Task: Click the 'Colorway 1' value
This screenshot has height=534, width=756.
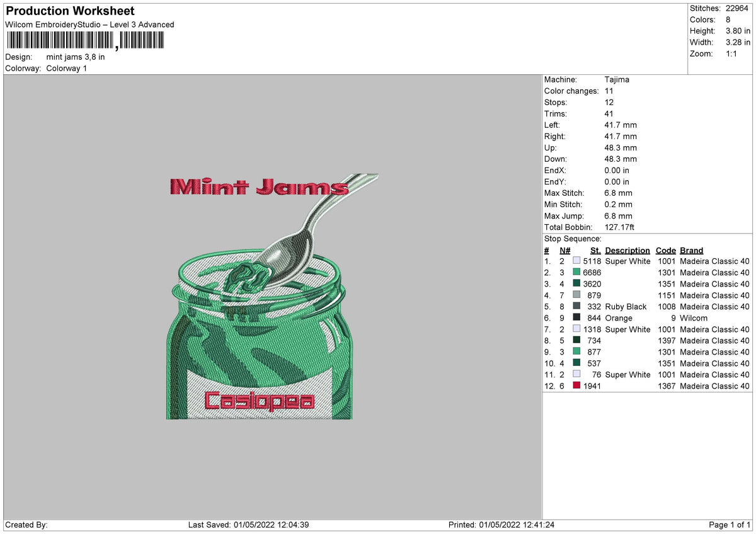Action: (x=67, y=68)
